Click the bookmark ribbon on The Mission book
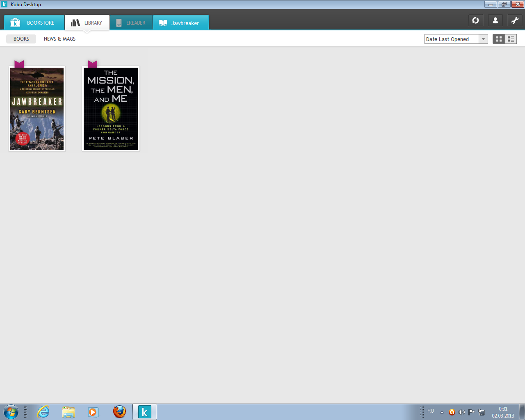 93,64
